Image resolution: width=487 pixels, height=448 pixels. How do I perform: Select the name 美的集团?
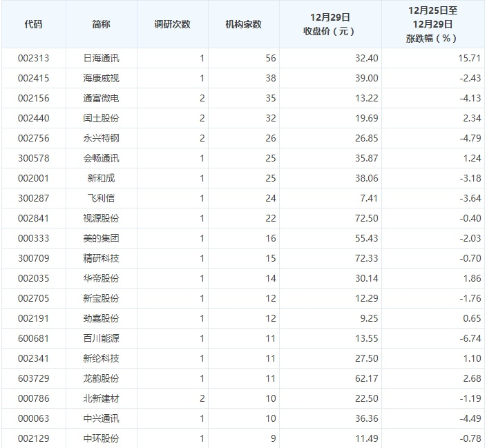point(101,238)
